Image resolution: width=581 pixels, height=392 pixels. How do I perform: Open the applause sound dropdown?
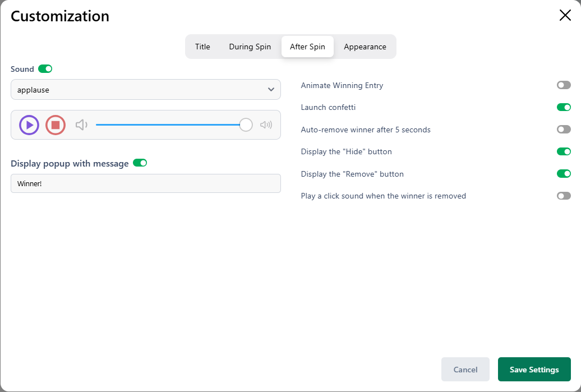(x=145, y=90)
